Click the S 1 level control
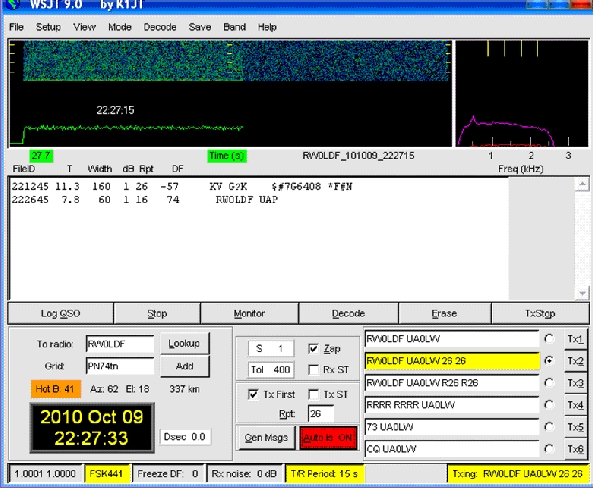Screen dimensions: 594x489 click(270, 348)
